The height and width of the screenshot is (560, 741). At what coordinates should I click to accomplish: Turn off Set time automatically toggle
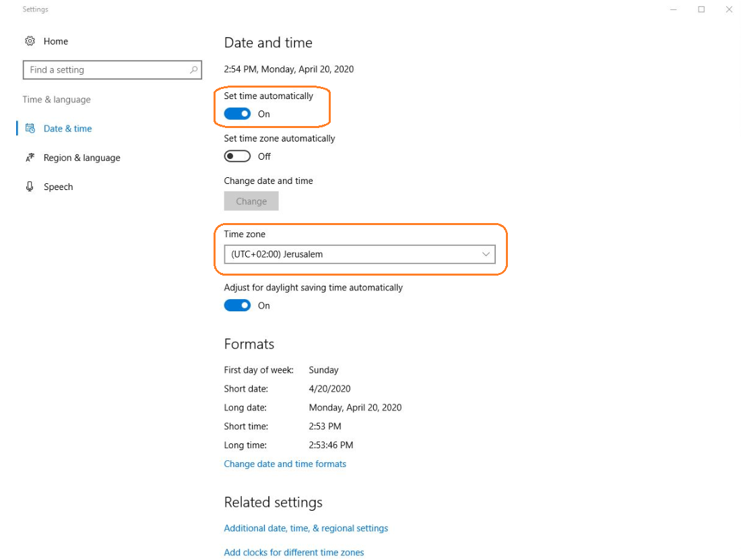tap(237, 114)
